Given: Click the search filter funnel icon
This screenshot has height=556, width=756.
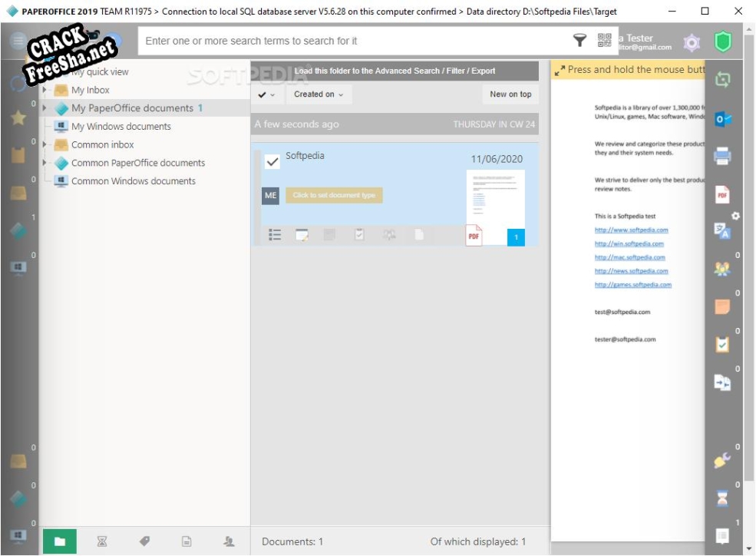Looking at the screenshot, I should click(579, 41).
